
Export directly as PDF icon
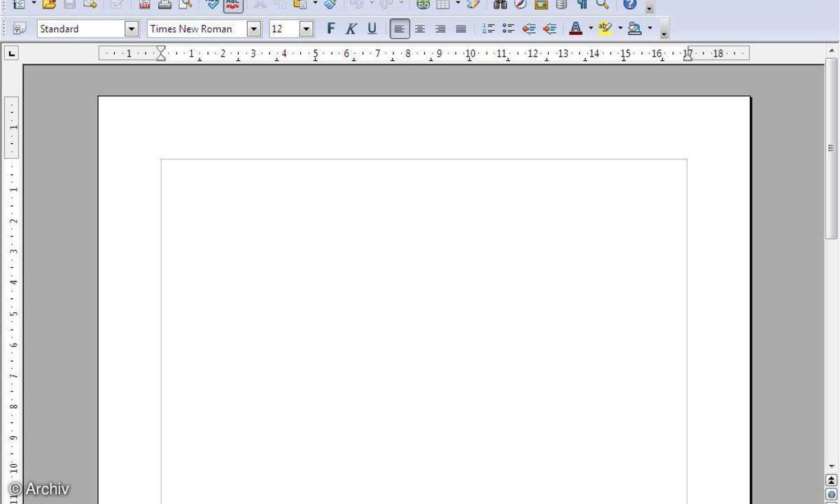144,4
